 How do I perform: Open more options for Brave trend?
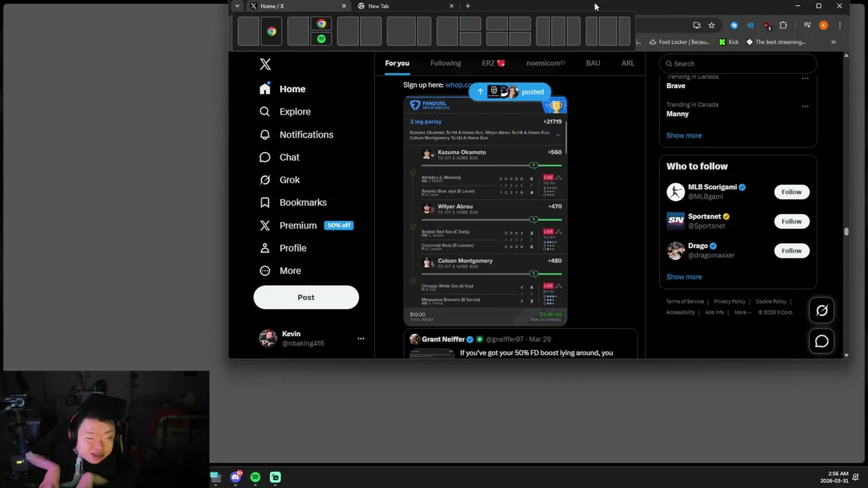[805, 78]
